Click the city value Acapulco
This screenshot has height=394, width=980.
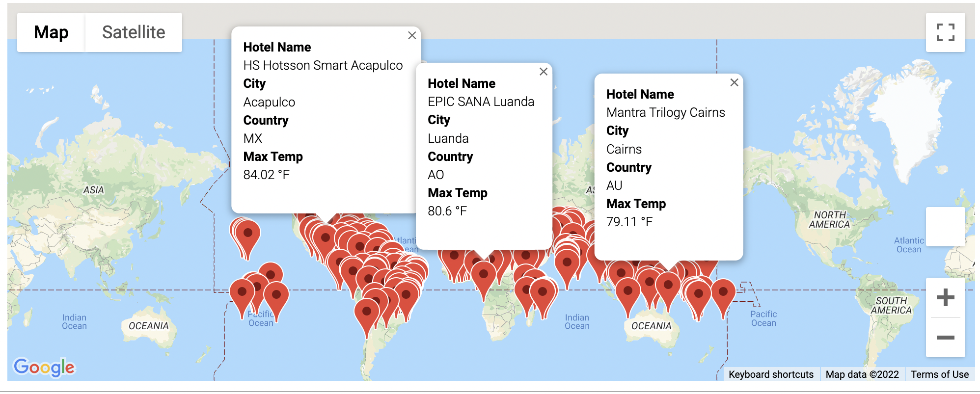269,102
